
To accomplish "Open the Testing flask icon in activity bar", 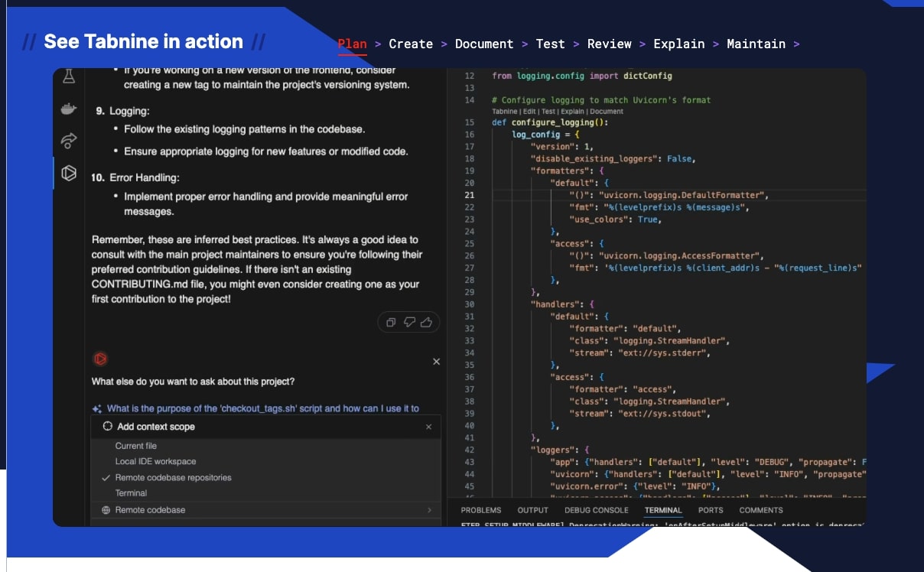I will [69, 76].
